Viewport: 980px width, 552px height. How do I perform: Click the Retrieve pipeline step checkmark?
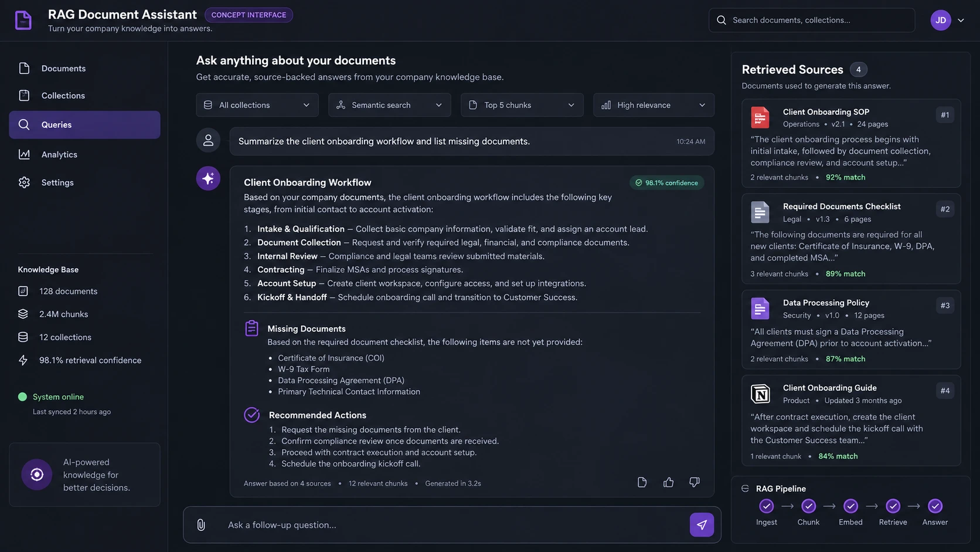click(893, 506)
